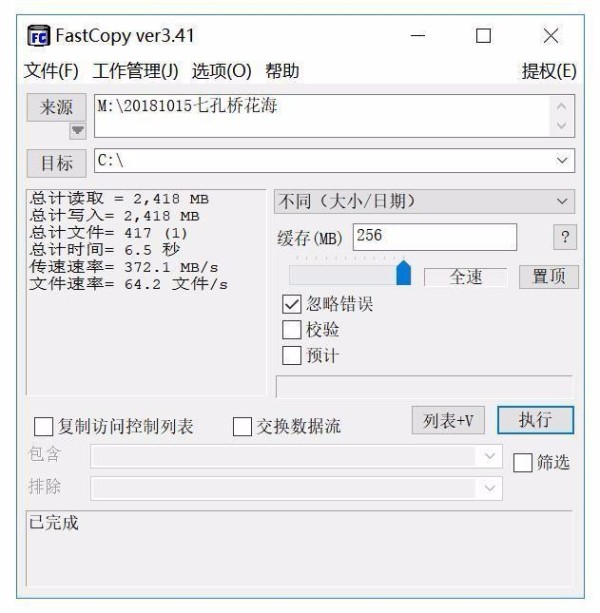Image resolution: width=600 pixels, height=613 pixels.
Task: Close the FastCopy window
Action: click(551, 36)
